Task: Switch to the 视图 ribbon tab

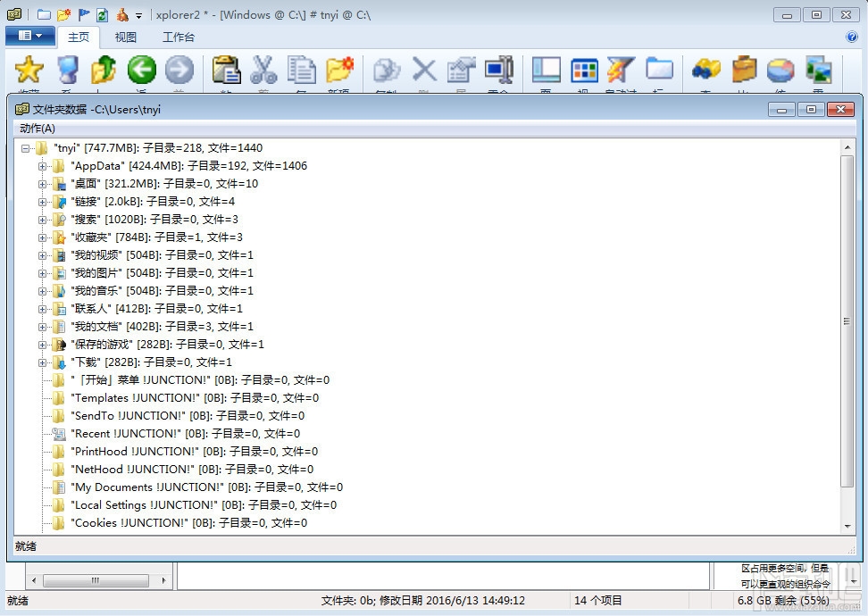Action: point(125,37)
